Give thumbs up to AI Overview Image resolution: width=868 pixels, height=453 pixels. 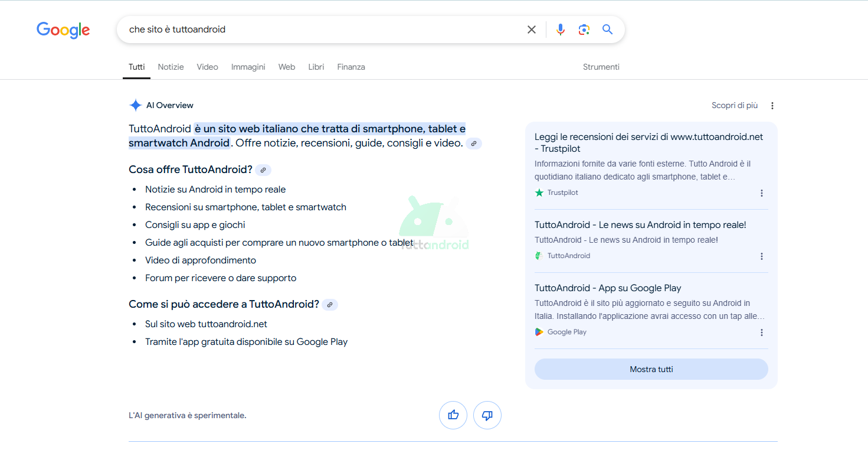[453, 415]
